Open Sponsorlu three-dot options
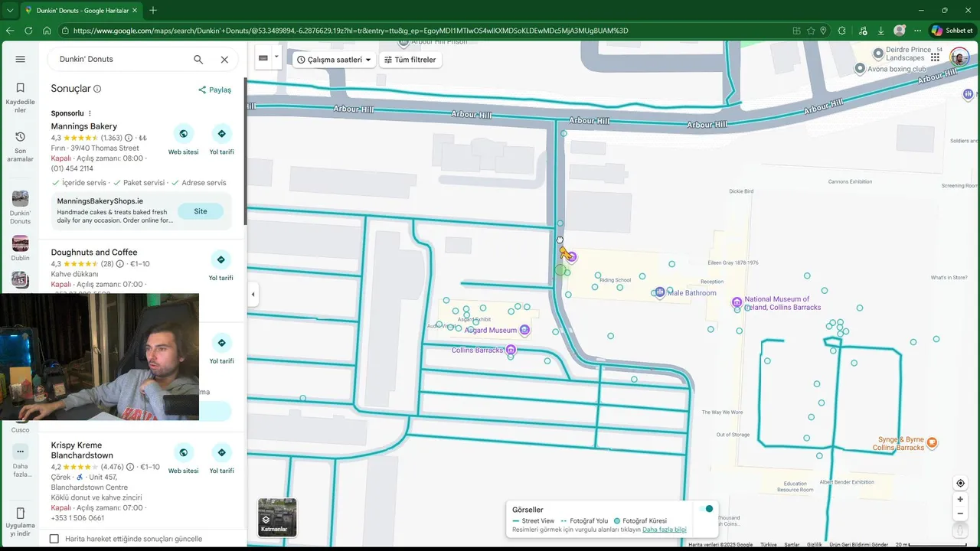Screen dimensions: 980x551 pyautogui.click(x=90, y=113)
